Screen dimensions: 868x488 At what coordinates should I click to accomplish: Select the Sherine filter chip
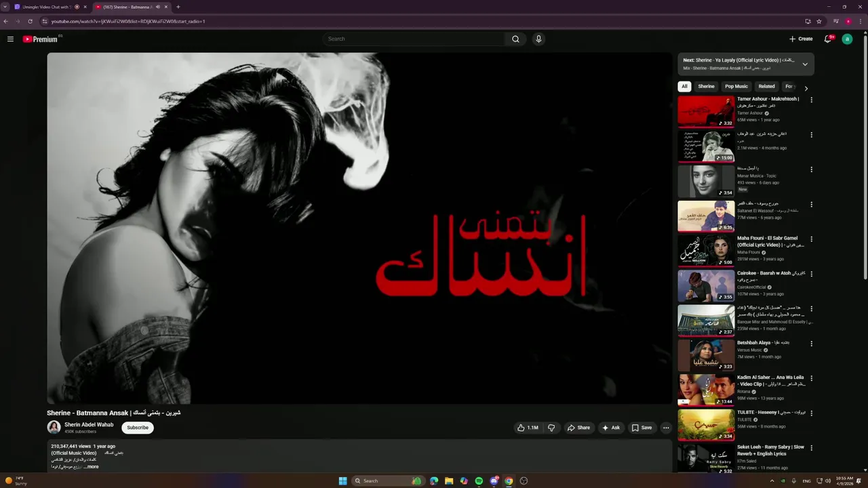click(x=706, y=86)
